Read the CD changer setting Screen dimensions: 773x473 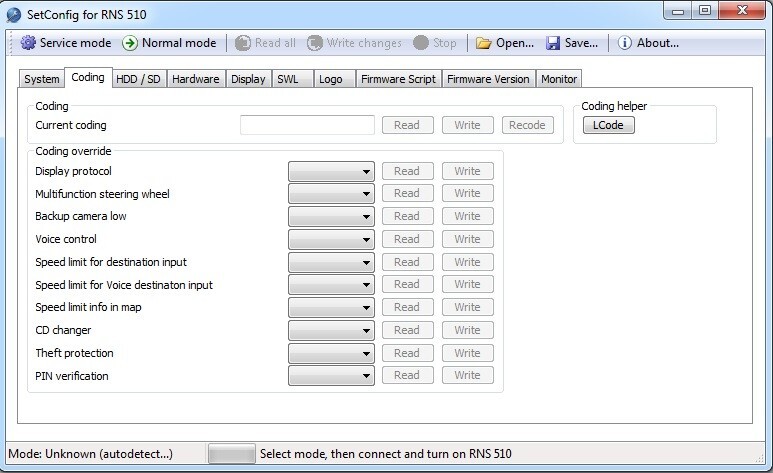tap(407, 330)
